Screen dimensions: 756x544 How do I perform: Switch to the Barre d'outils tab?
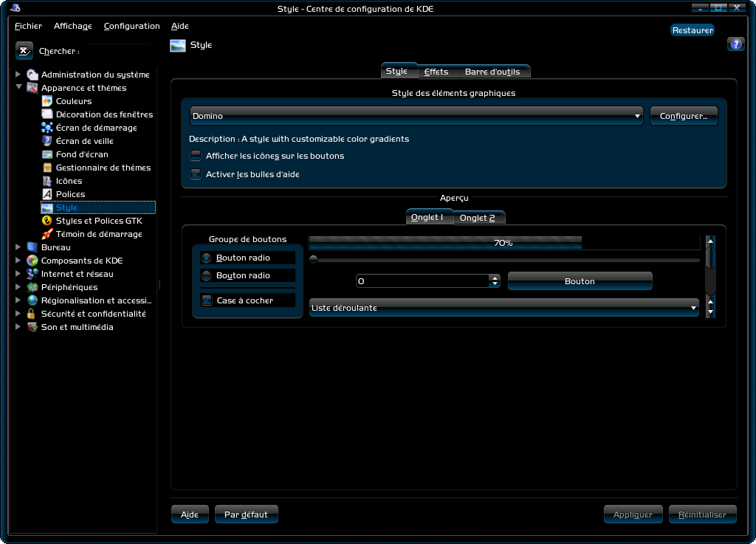coord(492,72)
